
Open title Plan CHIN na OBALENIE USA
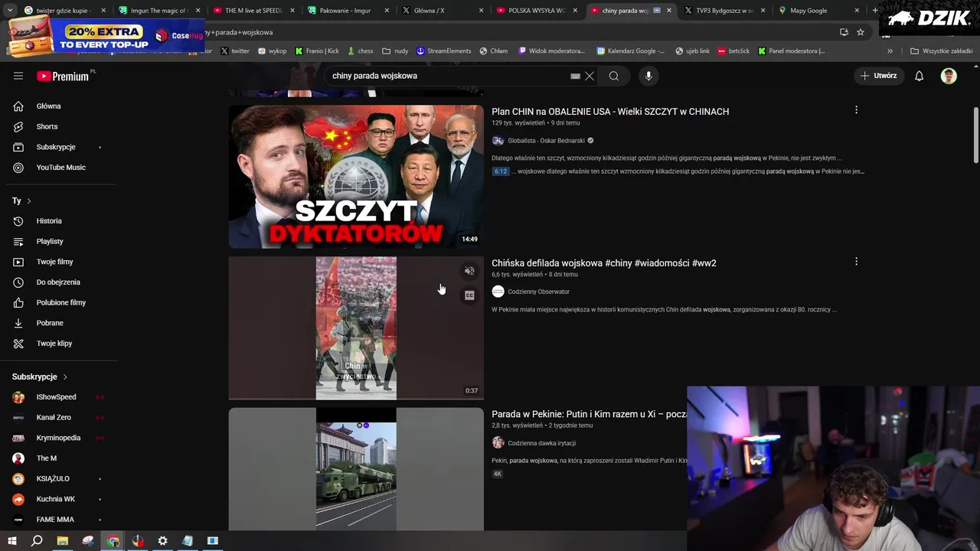tap(610, 112)
